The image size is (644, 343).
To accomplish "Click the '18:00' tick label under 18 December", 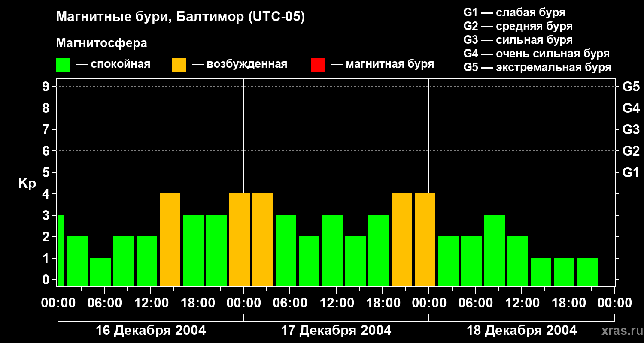I will pos(568,303).
